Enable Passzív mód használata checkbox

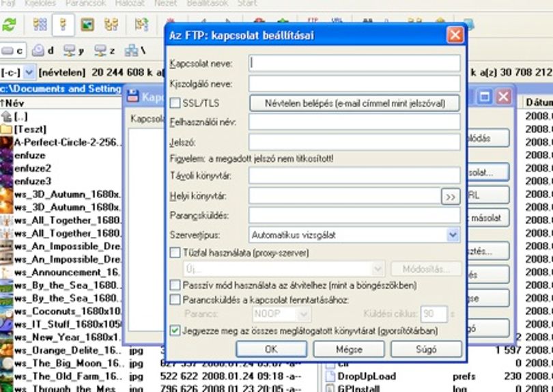(x=175, y=285)
